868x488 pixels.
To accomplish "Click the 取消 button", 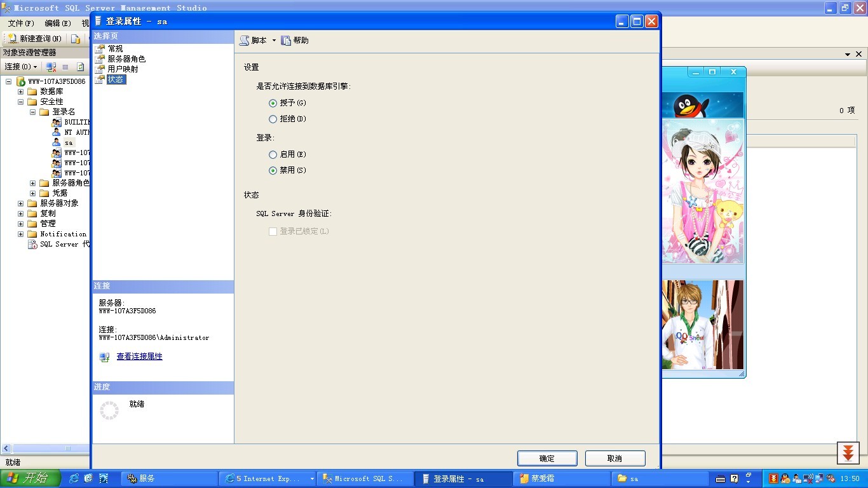I will [615, 458].
